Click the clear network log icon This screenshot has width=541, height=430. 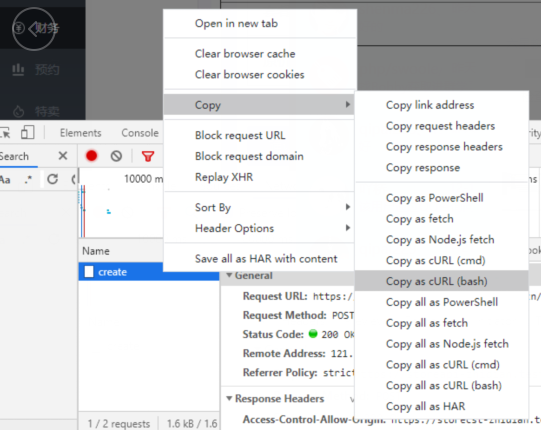[x=116, y=156]
